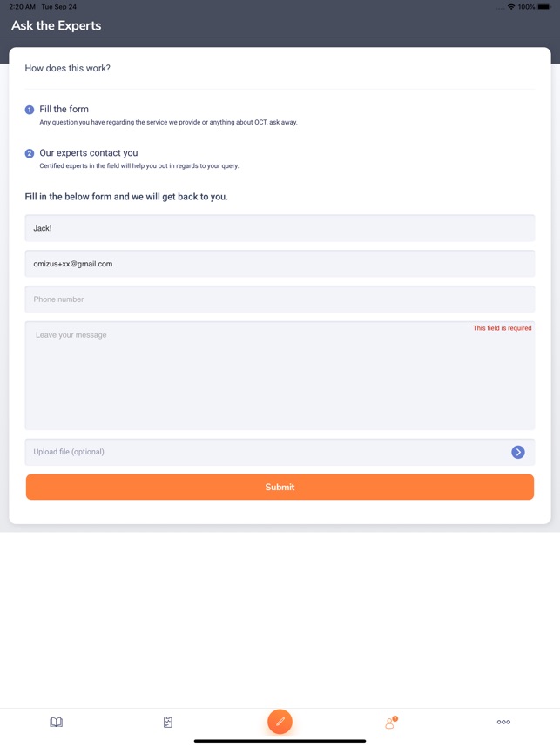The image size is (560, 747).
Task: Tap the step 1 number badge
Action: (x=30, y=110)
